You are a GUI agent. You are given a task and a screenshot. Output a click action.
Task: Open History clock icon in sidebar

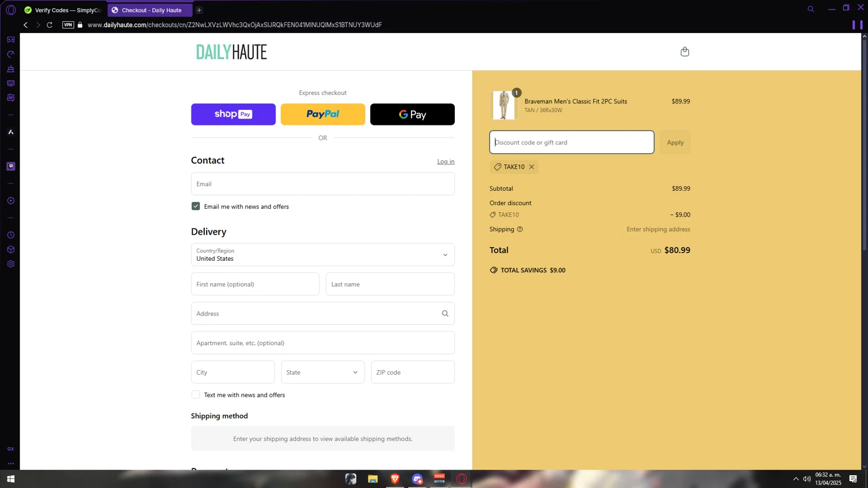click(10, 235)
